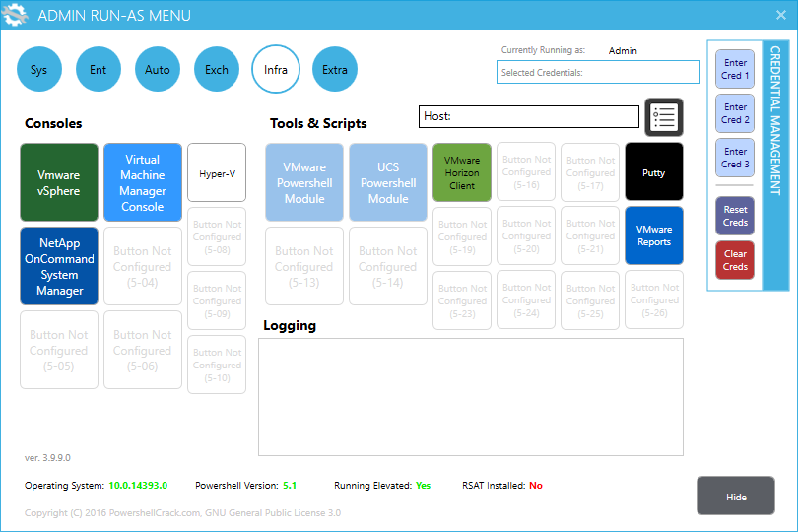Click unconfigured button 5-21

pos(590,235)
